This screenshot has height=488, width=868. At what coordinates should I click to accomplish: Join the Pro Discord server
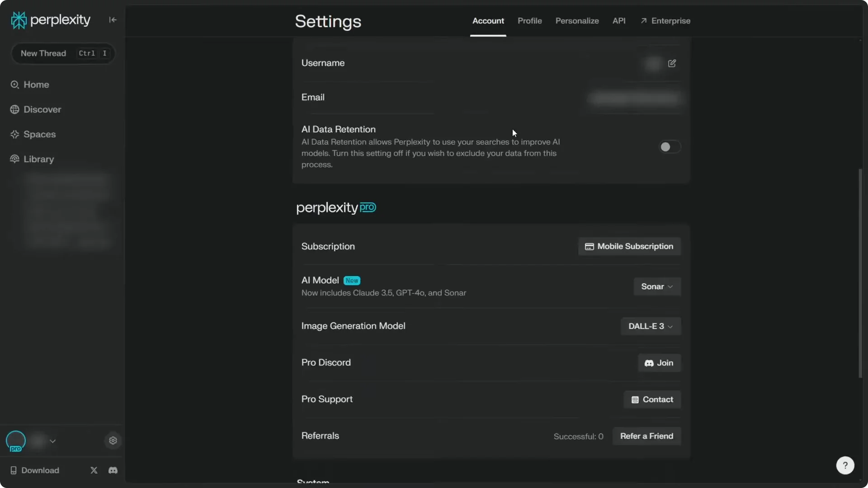pos(659,363)
